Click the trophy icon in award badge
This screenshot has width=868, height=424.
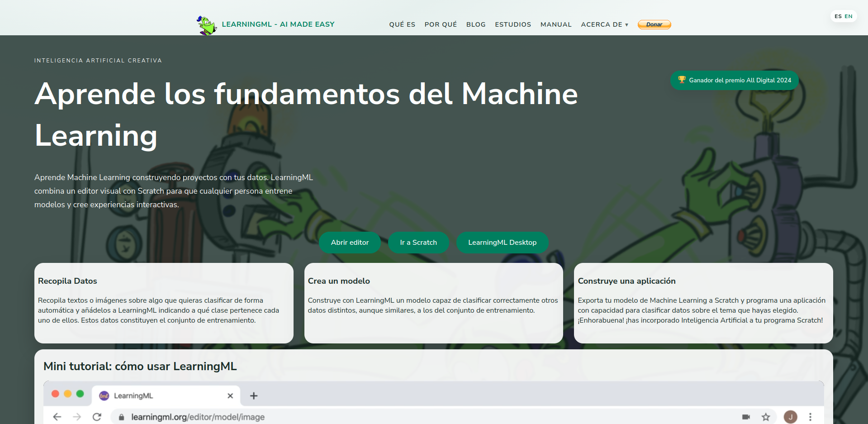click(682, 80)
